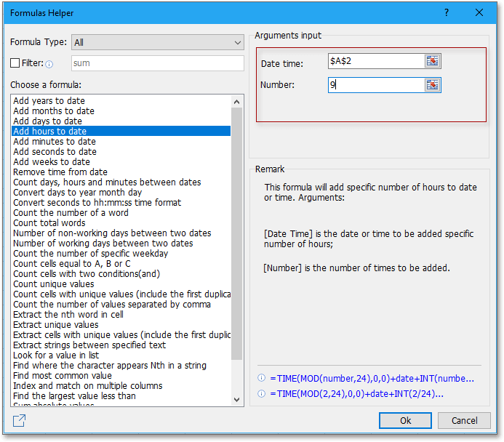This screenshot has height=442, width=504.
Task: Click the Number field range selector icon
Action: pyautogui.click(x=433, y=85)
